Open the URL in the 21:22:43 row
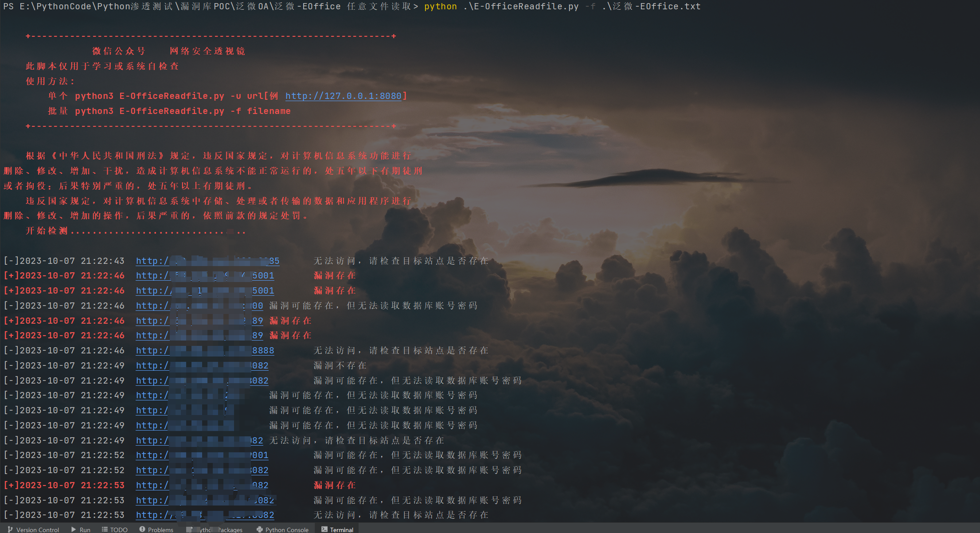Image resolution: width=980 pixels, height=533 pixels. [207, 261]
